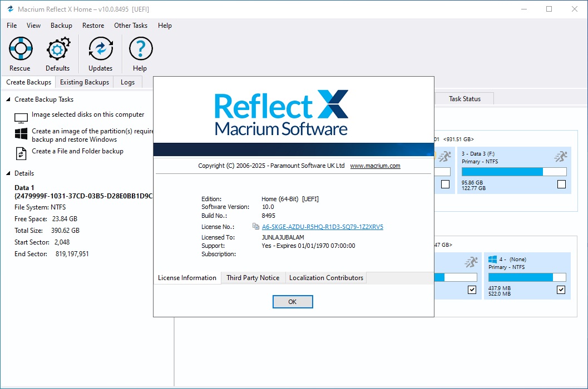Switch to the Create Backups tab
Screen dimensions: 588x389
click(28, 82)
